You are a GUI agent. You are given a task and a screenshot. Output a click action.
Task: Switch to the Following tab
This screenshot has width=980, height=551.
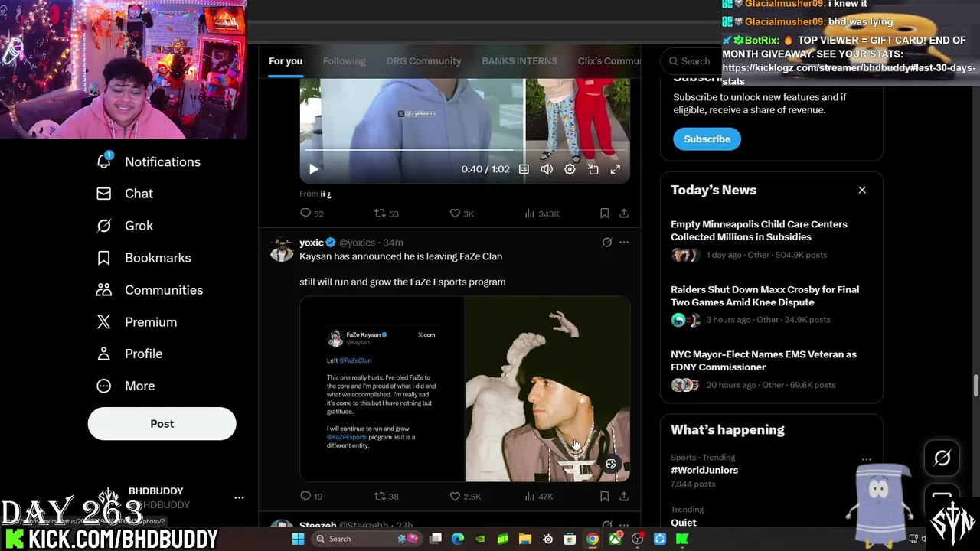[x=344, y=61]
